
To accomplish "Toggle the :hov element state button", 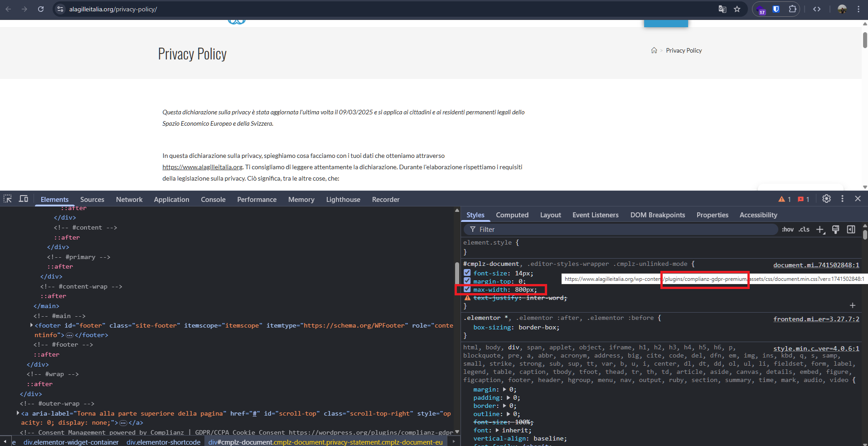I will [x=788, y=230].
